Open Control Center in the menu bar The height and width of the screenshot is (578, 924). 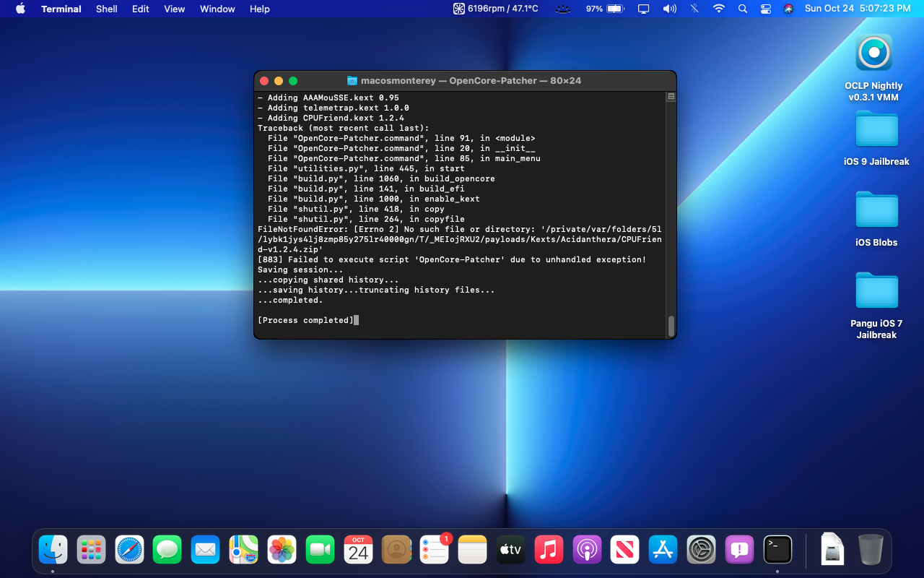tap(765, 9)
